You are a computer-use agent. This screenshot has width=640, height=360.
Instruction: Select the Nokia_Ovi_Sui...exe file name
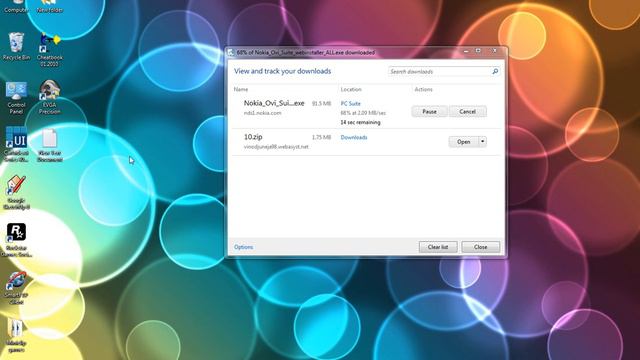274,103
